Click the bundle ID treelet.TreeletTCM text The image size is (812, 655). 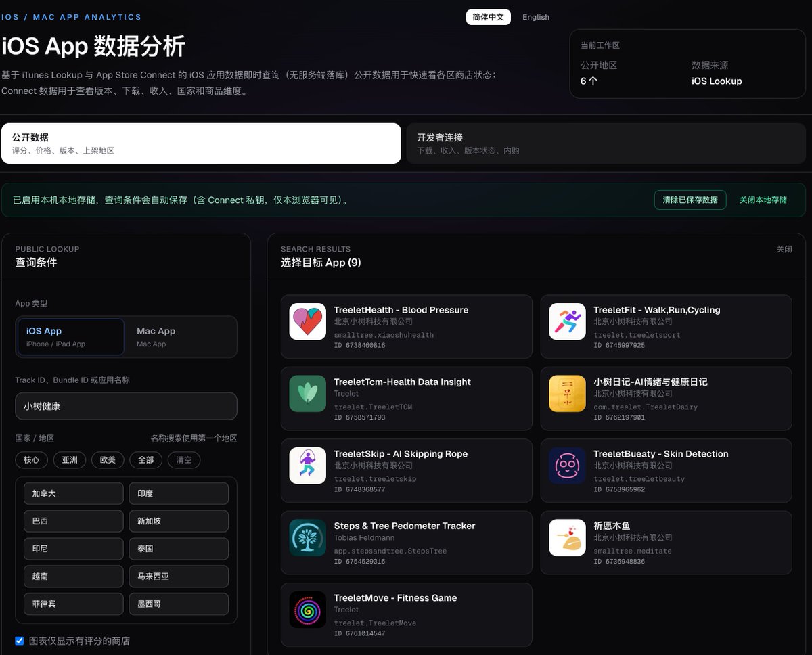pos(373,407)
